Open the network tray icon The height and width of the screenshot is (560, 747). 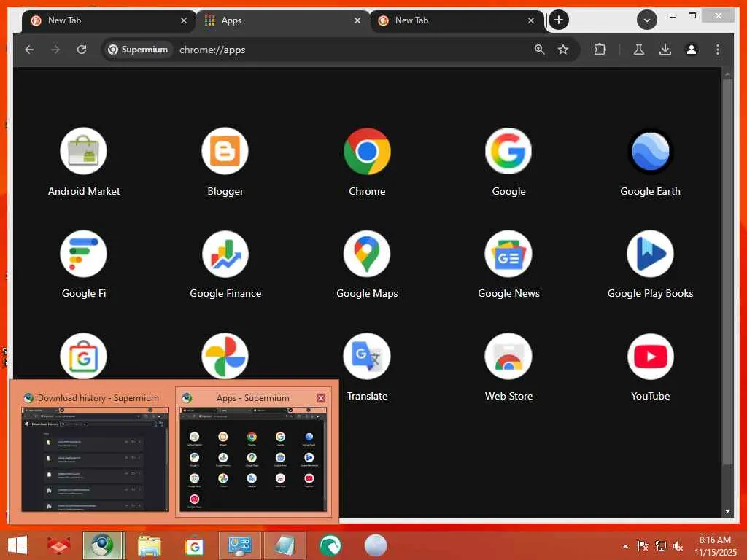click(x=660, y=546)
